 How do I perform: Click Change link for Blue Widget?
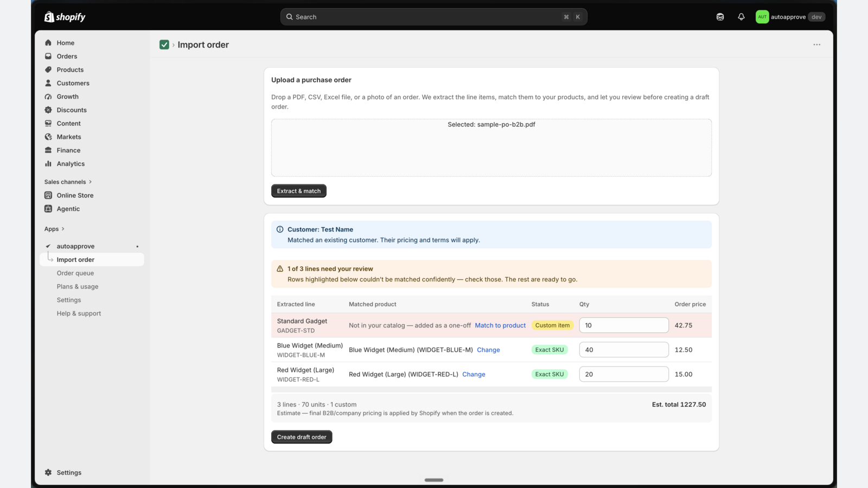(488, 350)
